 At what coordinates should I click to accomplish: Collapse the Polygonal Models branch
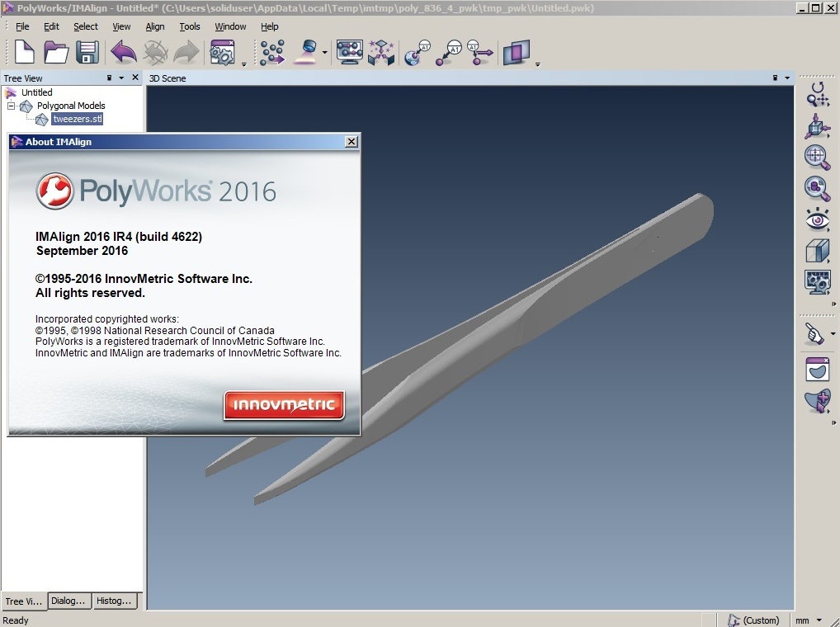(11, 106)
